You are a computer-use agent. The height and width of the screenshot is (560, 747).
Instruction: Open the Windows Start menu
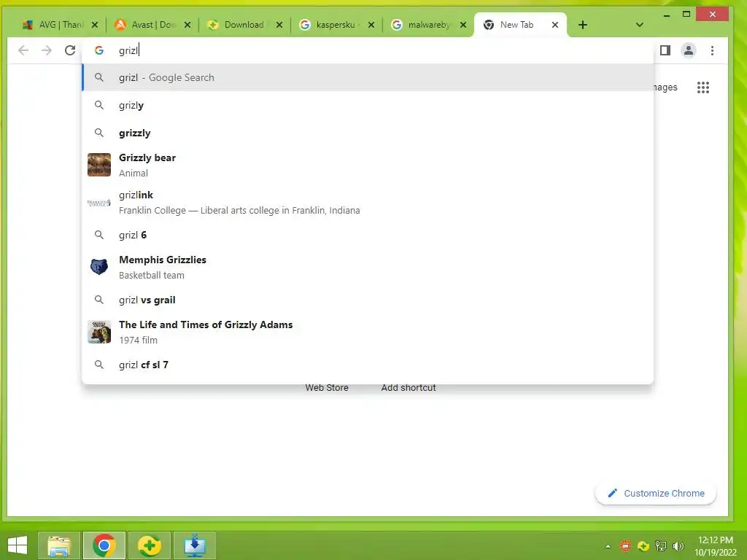[x=18, y=545]
